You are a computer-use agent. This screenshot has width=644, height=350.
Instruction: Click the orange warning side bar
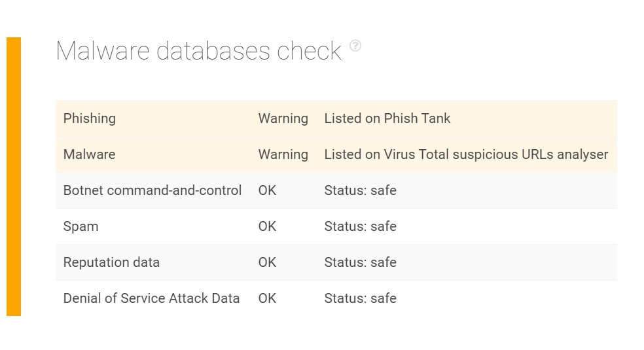(x=14, y=177)
